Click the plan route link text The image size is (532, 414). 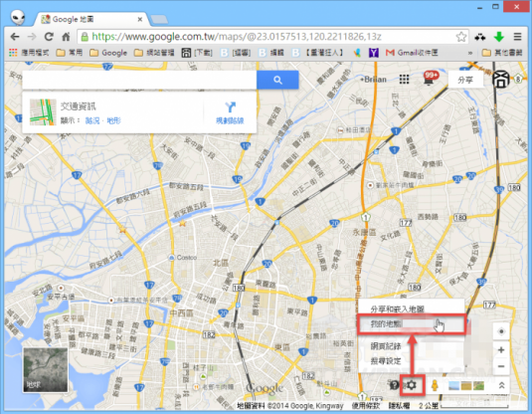[x=230, y=120]
